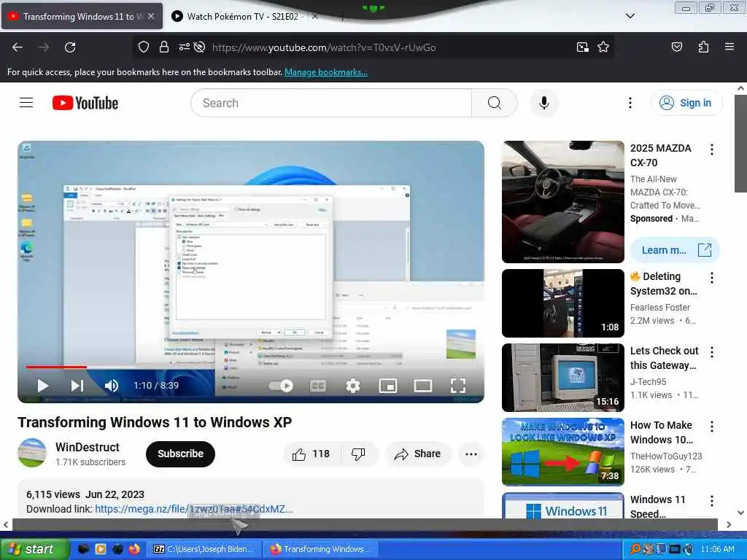Open the Deleting System32 video thumbnail

click(x=563, y=303)
